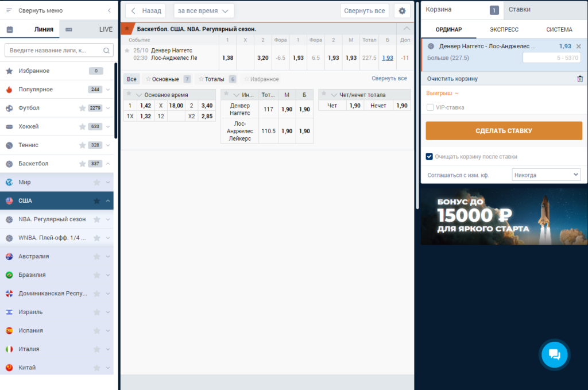Open the Никогда odds-change dropdown
The image size is (588, 390).
click(546, 175)
